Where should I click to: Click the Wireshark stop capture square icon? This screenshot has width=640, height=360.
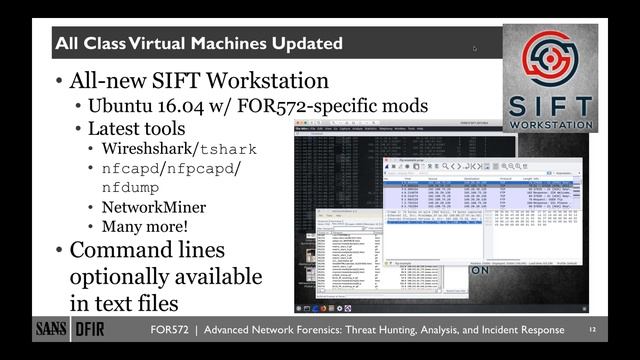pyautogui.click(x=393, y=167)
